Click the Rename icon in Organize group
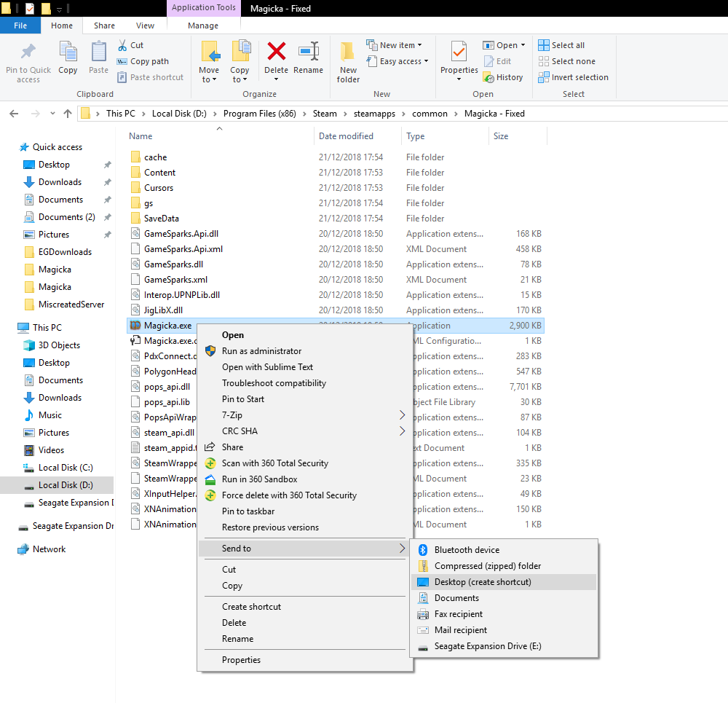 pyautogui.click(x=308, y=51)
